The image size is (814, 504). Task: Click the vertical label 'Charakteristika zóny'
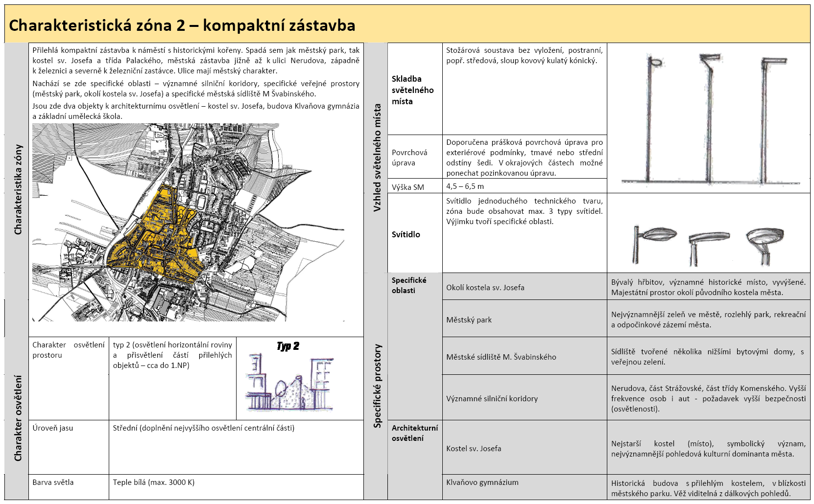tap(18, 189)
